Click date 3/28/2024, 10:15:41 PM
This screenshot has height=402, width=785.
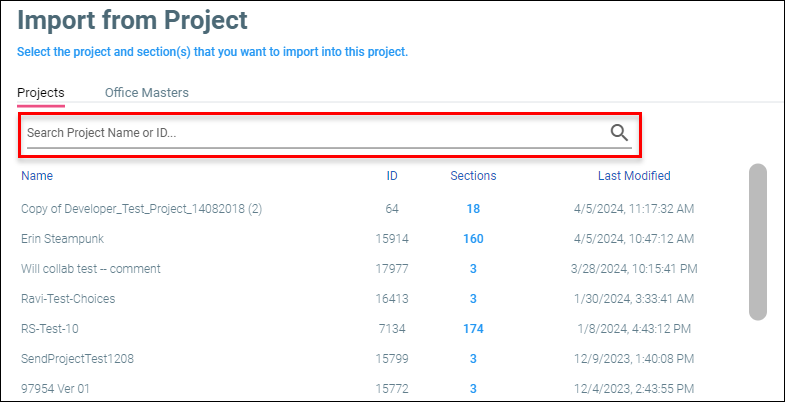[x=634, y=269]
